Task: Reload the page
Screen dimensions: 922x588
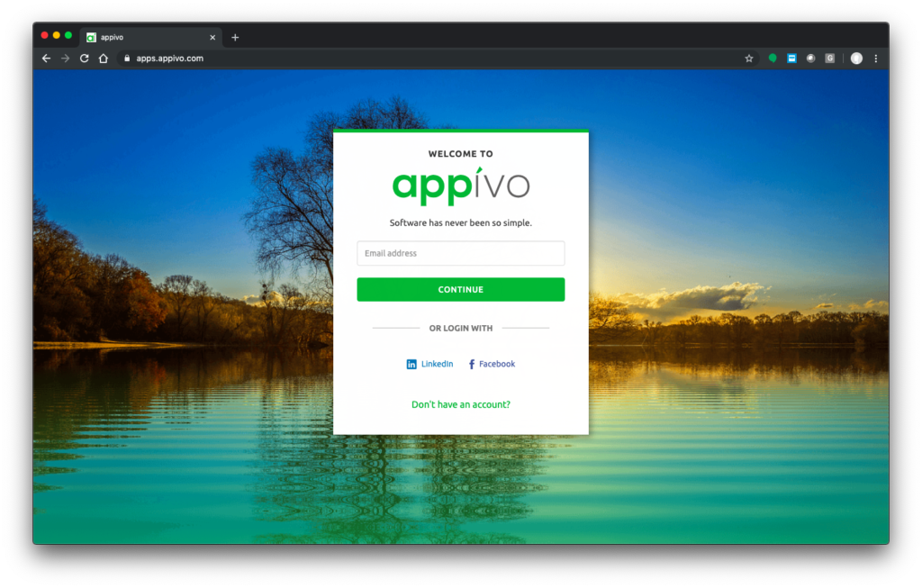Action: pos(84,59)
